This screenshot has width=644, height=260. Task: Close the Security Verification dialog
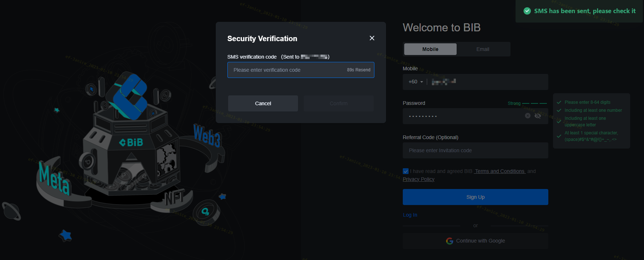(372, 38)
